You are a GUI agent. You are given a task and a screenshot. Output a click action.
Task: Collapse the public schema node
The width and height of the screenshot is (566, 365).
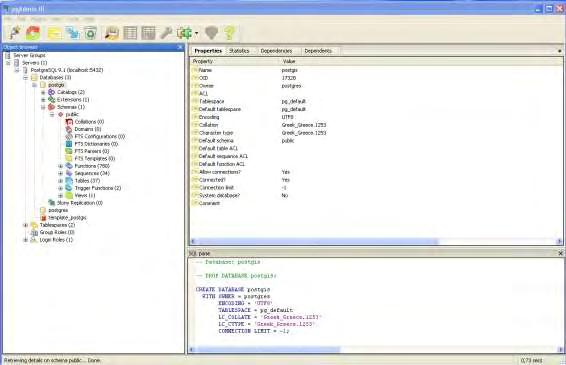(x=52, y=114)
